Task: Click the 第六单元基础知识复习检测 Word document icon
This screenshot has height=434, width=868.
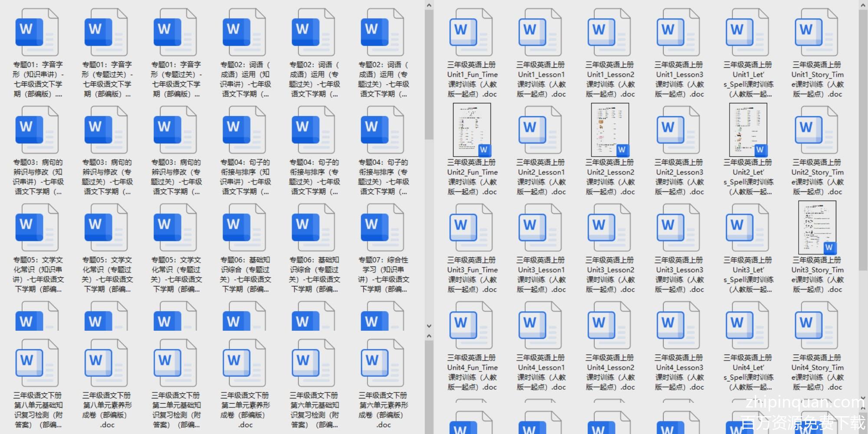Action: 313,363
